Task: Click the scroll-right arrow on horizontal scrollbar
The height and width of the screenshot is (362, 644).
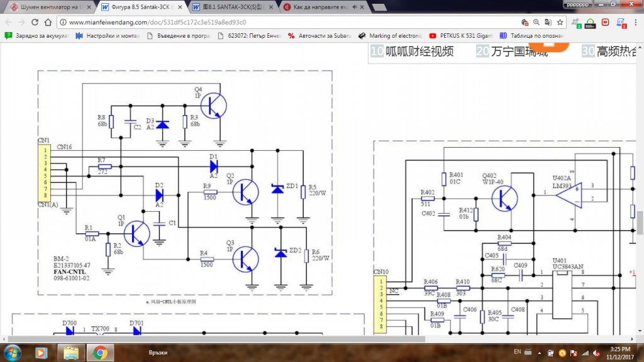Action: coord(632,339)
